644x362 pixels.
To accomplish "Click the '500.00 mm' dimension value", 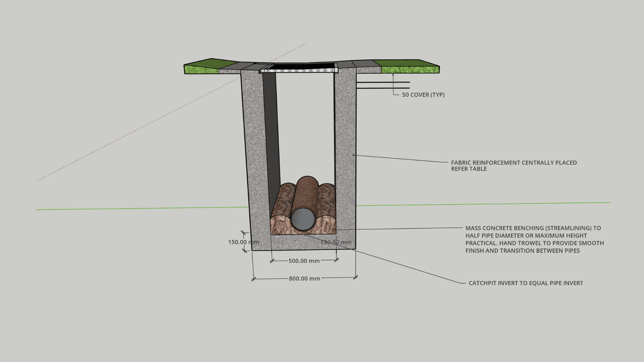I will (304, 261).
